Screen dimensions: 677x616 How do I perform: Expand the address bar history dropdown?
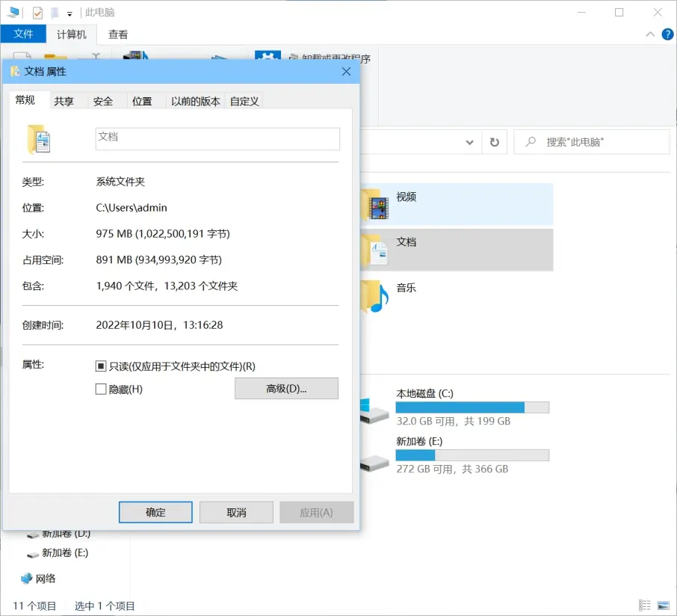pyautogui.click(x=470, y=142)
